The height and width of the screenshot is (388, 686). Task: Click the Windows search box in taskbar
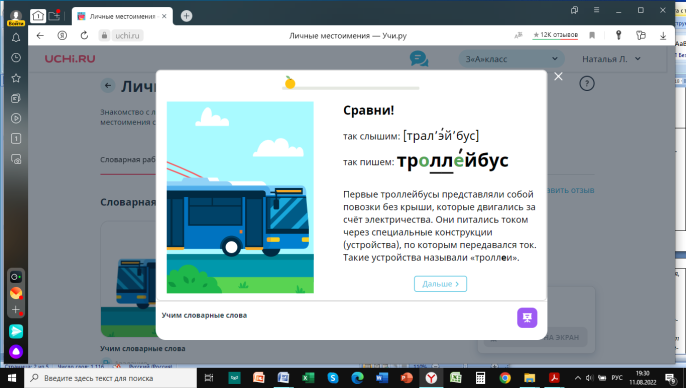(x=111, y=378)
